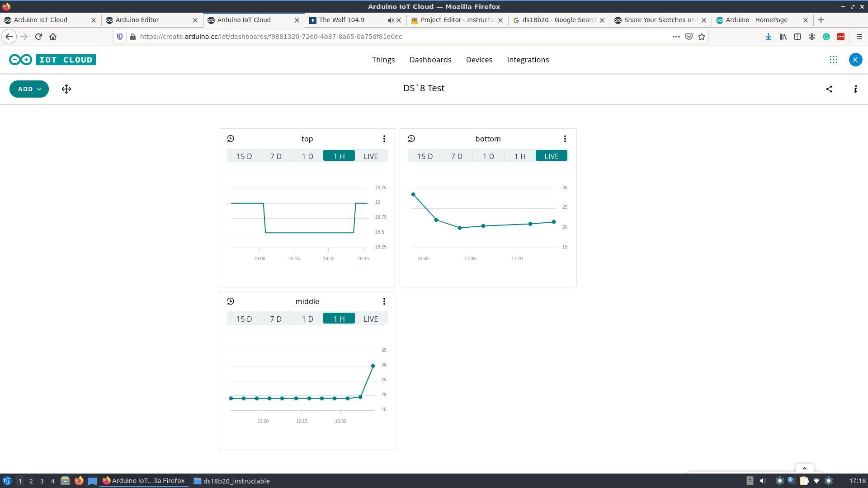Image resolution: width=868 pixels, height=488 pixels.
Task: Click the move/reposition dashboard layout icon
Action: (66, 89)
